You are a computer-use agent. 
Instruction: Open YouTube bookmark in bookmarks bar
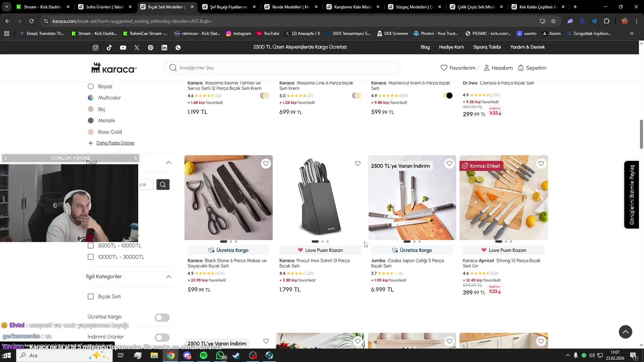[268, 34]
